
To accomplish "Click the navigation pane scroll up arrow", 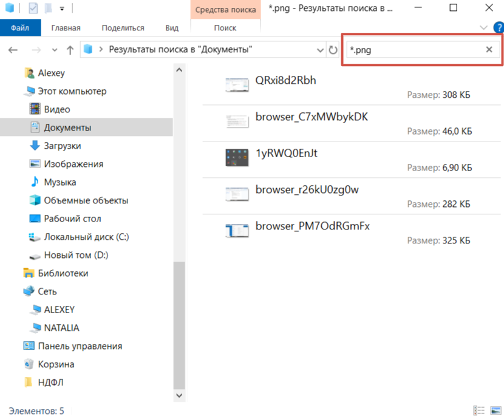I will (x=179, y=70).
